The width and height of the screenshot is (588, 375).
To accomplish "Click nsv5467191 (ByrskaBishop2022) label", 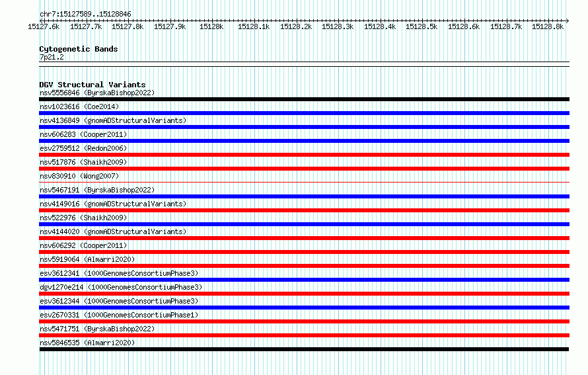I will click(x=97, y=190).
